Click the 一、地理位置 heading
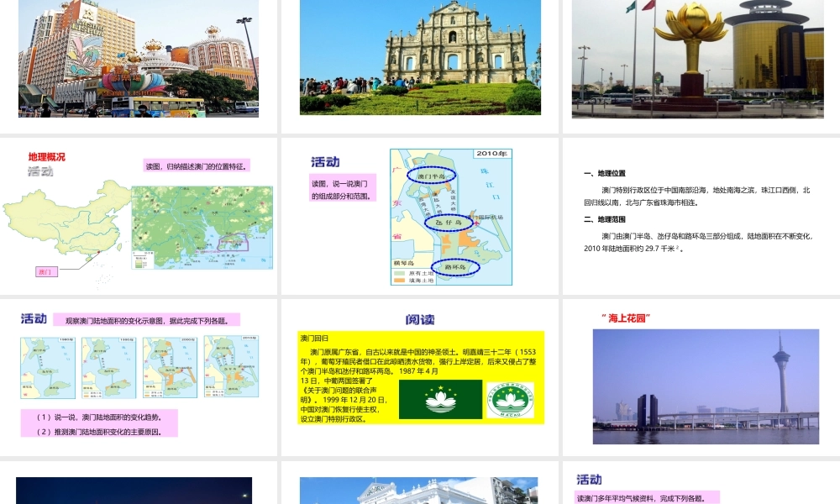The image size is (840, 504). pos(605,174)
